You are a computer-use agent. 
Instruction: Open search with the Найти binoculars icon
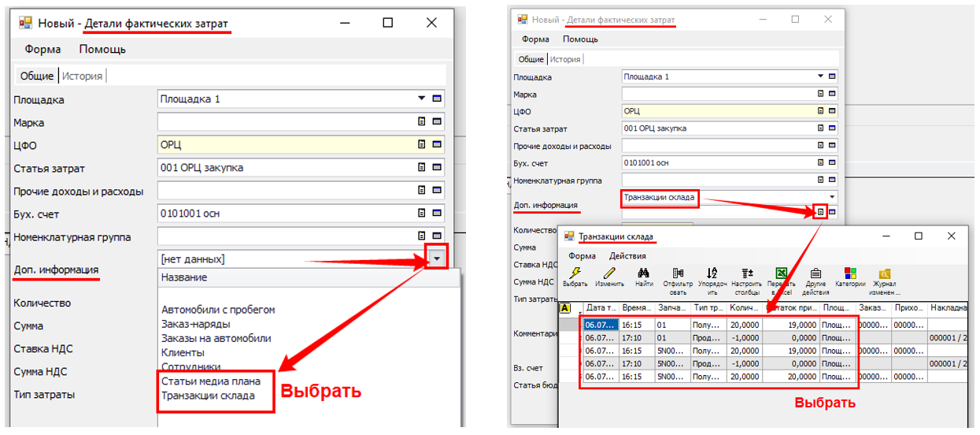coord(643,273)
